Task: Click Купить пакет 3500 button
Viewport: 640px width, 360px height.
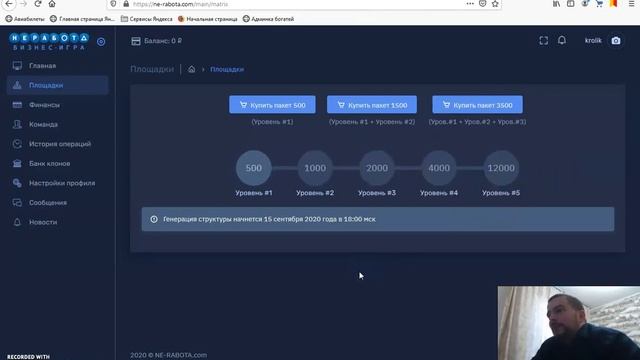Action: [x=478, y=105]
